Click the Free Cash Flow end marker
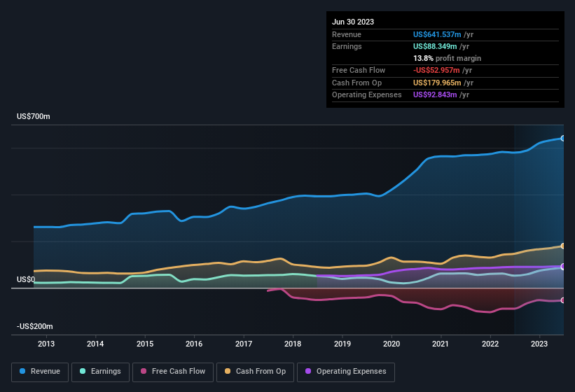Image resolution: width=575 pixels, height=392 pixels. click(x=563, y=300)
